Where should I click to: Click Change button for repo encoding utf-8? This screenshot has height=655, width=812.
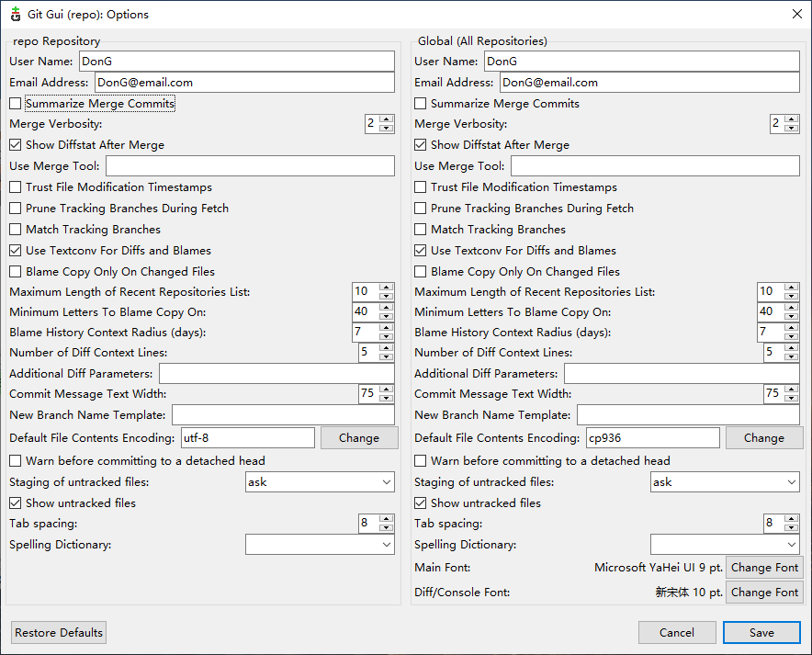click(359, 438)
